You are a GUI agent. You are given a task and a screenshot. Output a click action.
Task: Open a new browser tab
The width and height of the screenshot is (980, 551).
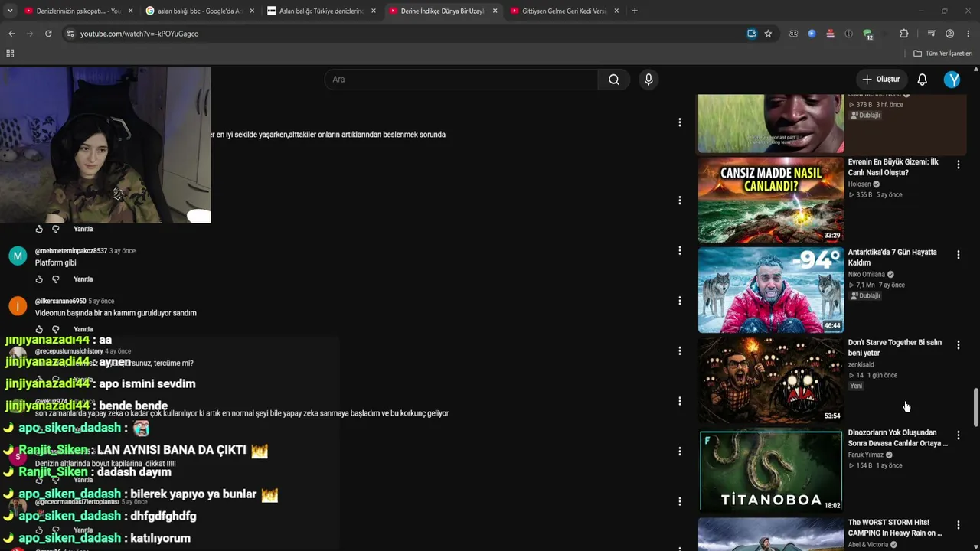(x=635, y=11)
